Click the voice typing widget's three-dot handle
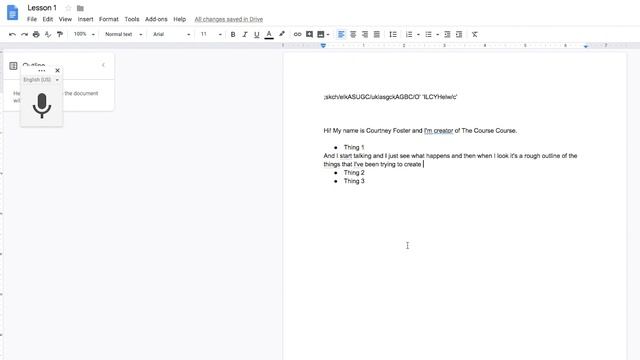Viewport: 640px width, 360px height. tap(42, 71)
